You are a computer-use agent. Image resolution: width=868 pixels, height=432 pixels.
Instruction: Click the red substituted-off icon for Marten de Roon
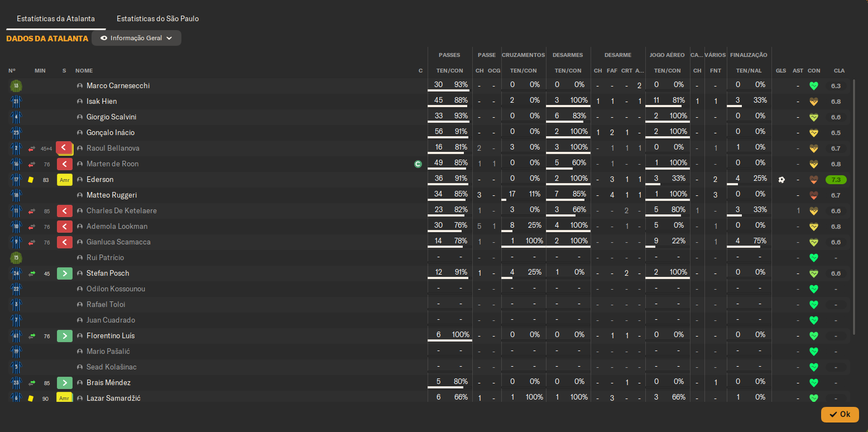[65, 164]
